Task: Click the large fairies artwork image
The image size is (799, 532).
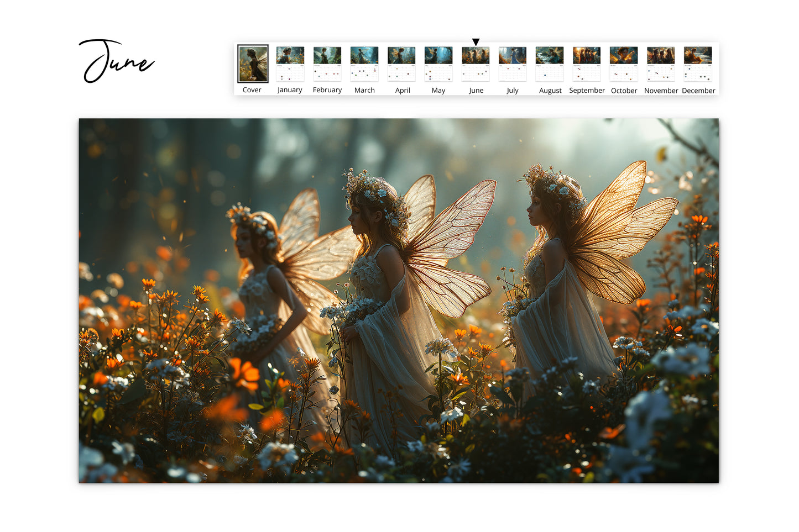Action: click(x=399, y=301)
